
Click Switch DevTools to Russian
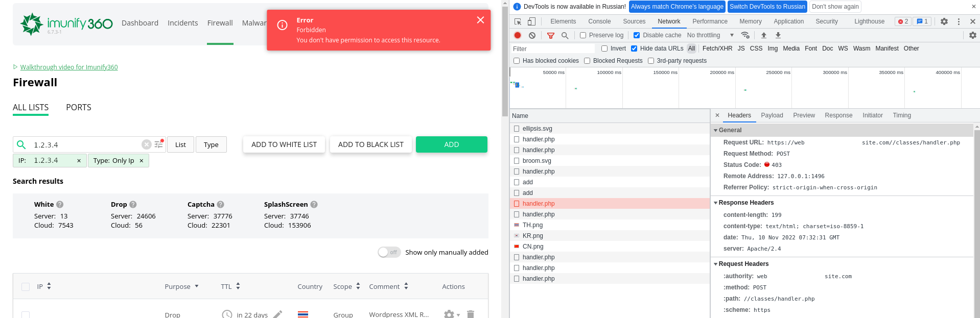pos(767,7)
